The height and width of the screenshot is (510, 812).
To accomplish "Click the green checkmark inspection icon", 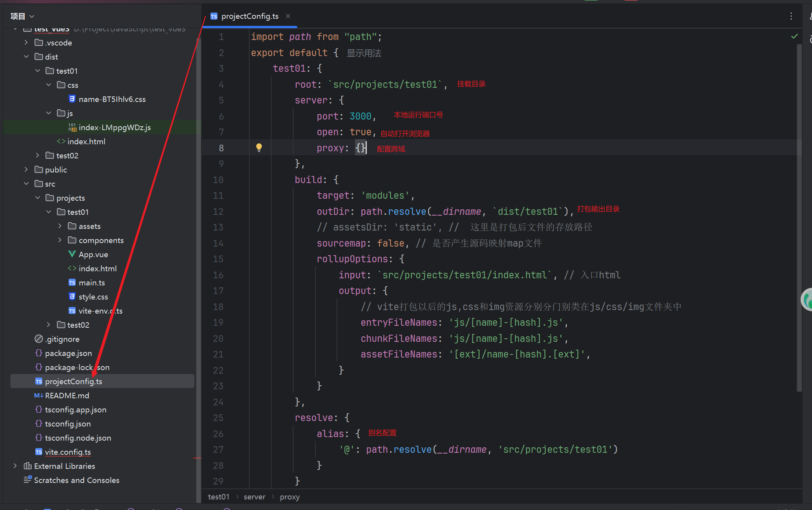I will tap(794, 36).
